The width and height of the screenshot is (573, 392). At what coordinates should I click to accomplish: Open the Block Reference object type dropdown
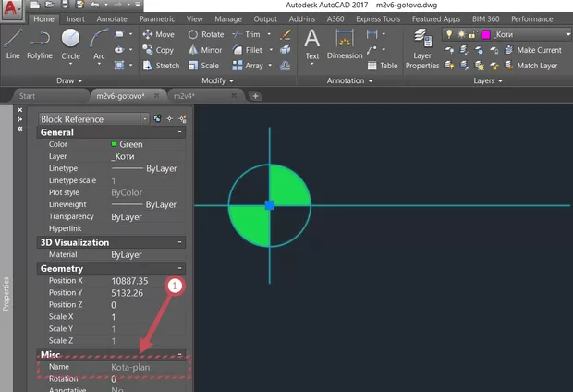click(x=145, y=118)
